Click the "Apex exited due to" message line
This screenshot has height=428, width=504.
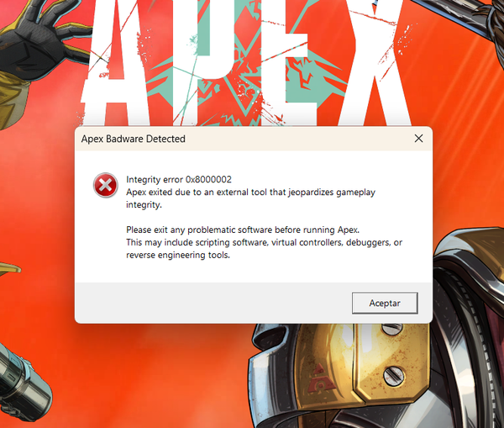pyautogui.click(x=250, y=193)
